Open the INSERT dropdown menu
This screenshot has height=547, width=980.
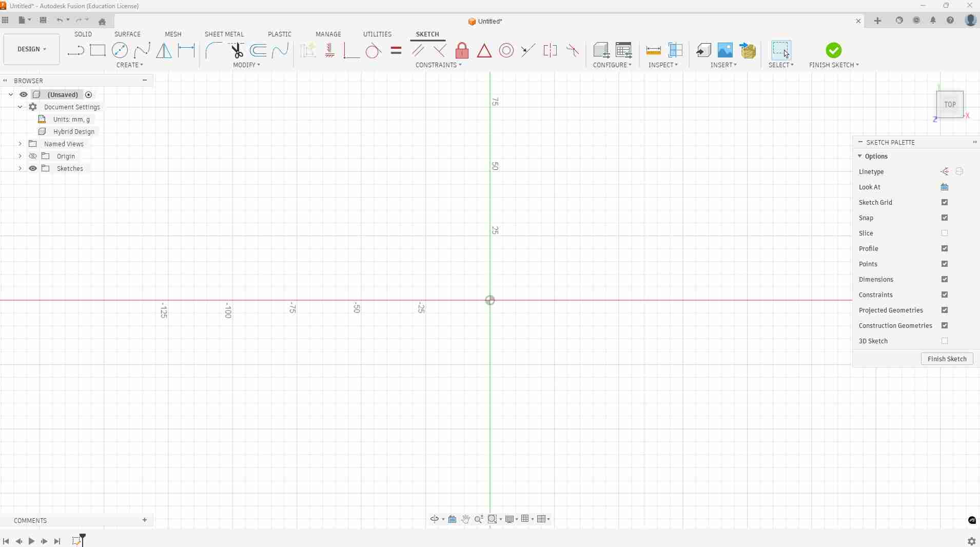tap(723, 65)
